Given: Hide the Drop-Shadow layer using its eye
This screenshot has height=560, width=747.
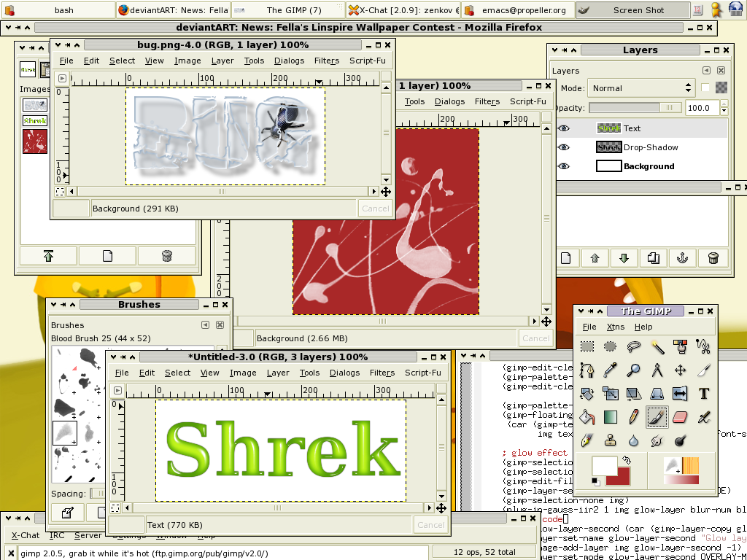Looking at the screenshot, I should click(x=564, y=147).
